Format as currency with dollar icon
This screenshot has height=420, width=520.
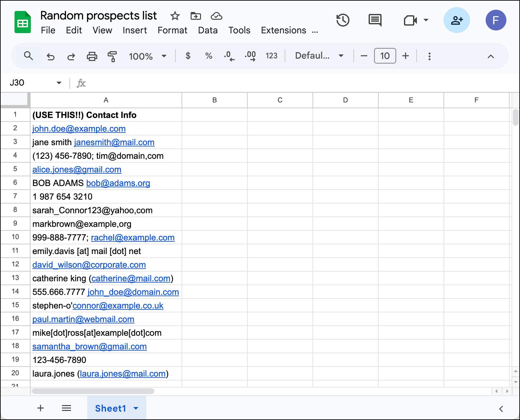pos(188,56)
